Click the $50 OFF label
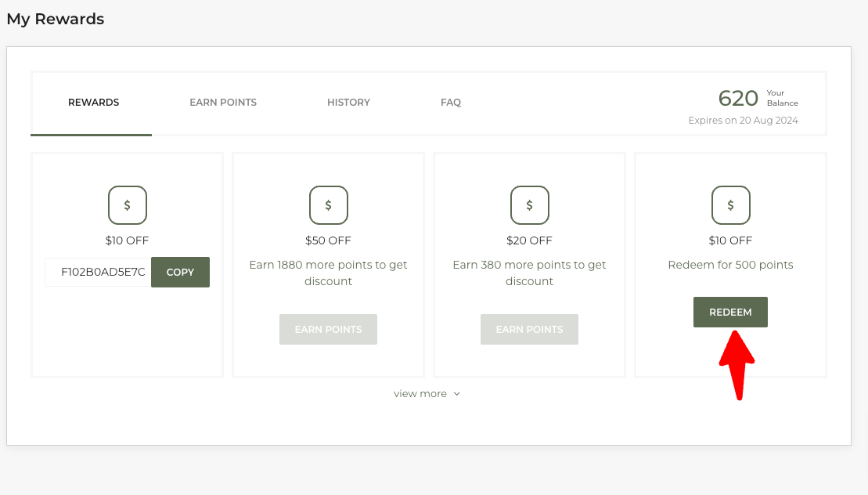The image size is (868, 495). coord(328,240)
